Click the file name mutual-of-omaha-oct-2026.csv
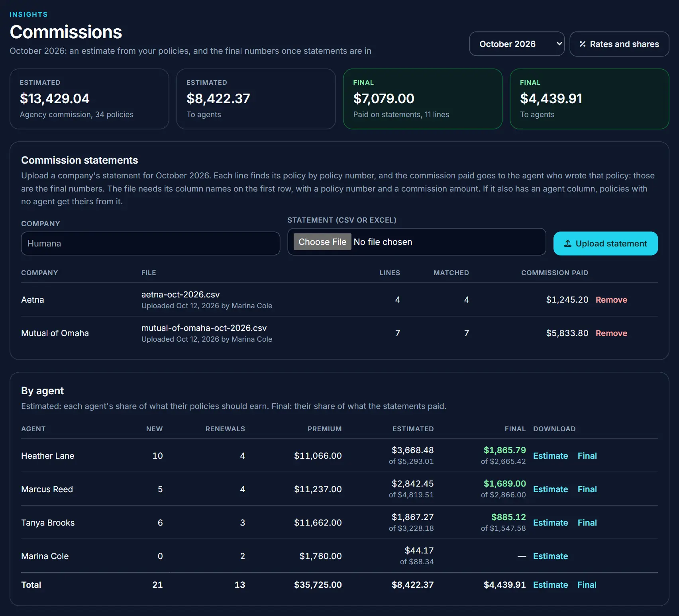The image size is (679, 616). click(x=204, y=328)
